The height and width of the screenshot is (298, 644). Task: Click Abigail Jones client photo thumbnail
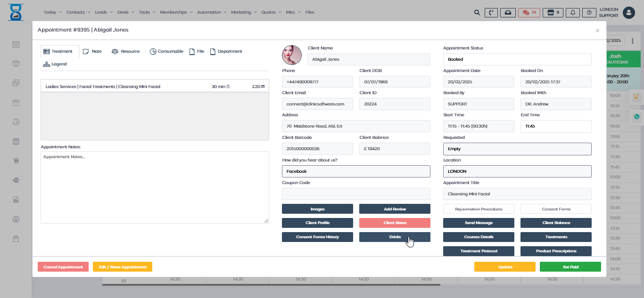[x=292, y=55]
